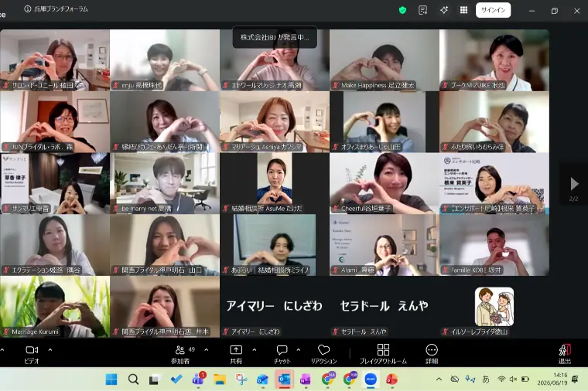588x391 pixels.
Task: Open ブレイクアウトルーム breakout rooms
Action: (383, 354)
